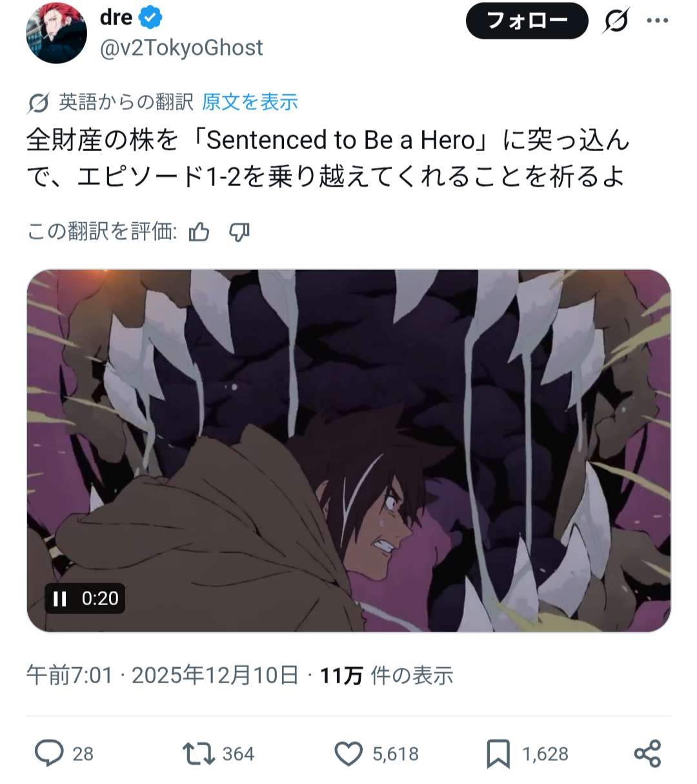Repost this tweet with retweet icon

coord(199,753)
